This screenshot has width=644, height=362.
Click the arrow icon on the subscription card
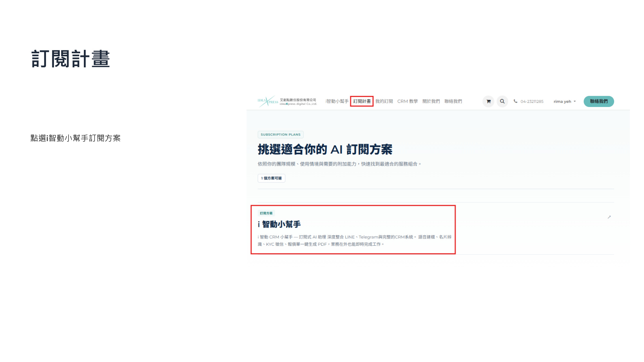609,217
